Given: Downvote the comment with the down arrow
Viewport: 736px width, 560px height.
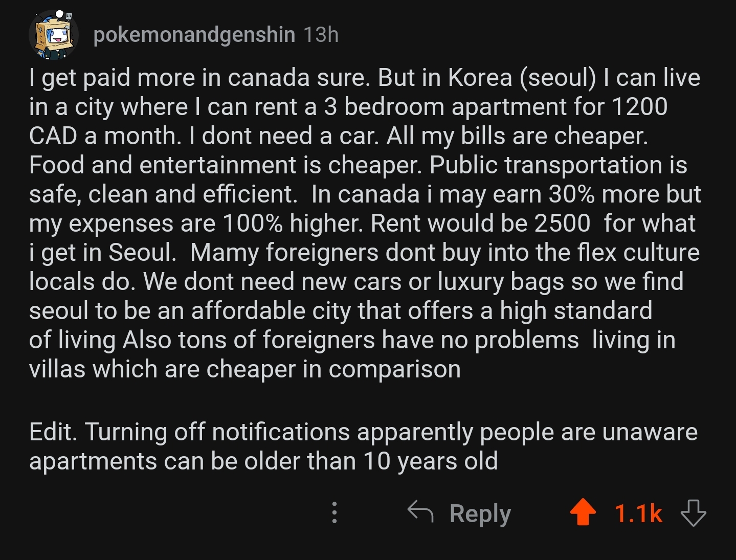Looking at the screenshot, I should coord(694,512).
